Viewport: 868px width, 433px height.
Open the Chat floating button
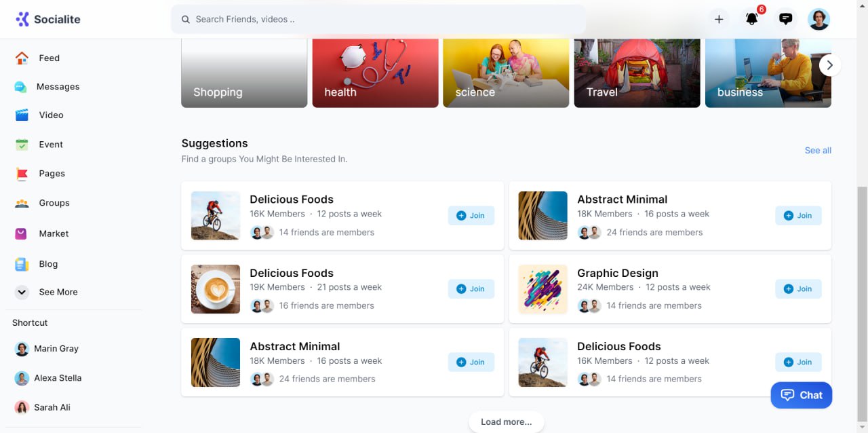coord(801,395)
